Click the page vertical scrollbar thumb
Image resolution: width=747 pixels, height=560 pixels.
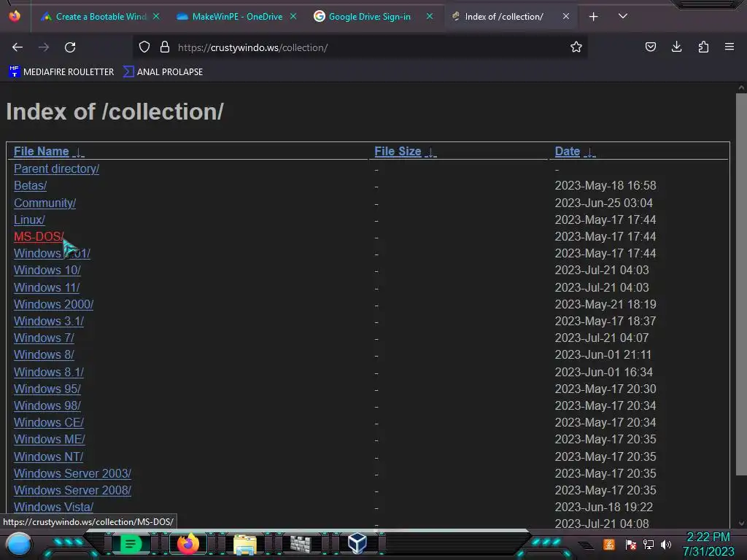[x=741, y=284]
